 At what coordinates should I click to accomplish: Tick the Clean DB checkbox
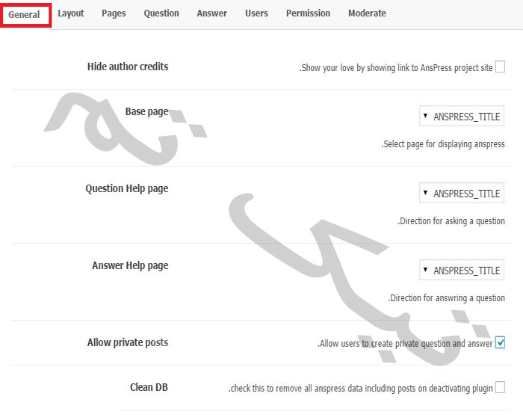click(500, 388)
